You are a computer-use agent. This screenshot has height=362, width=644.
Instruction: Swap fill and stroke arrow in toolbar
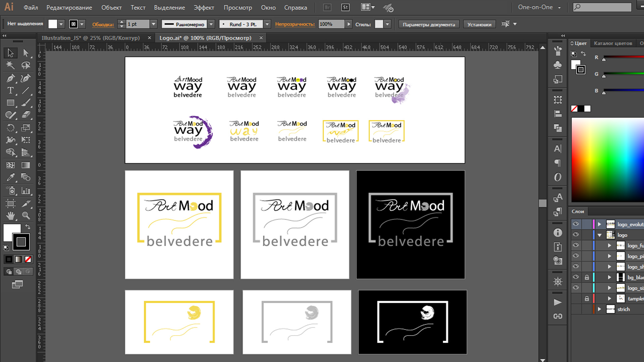point(28,227)
